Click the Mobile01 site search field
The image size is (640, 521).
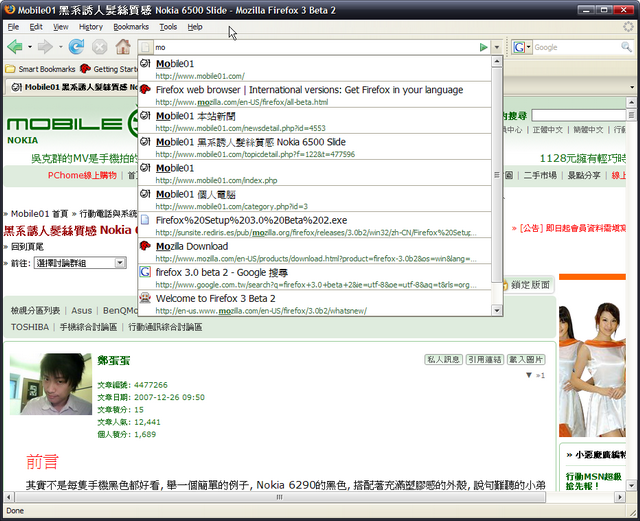[578, 116]
